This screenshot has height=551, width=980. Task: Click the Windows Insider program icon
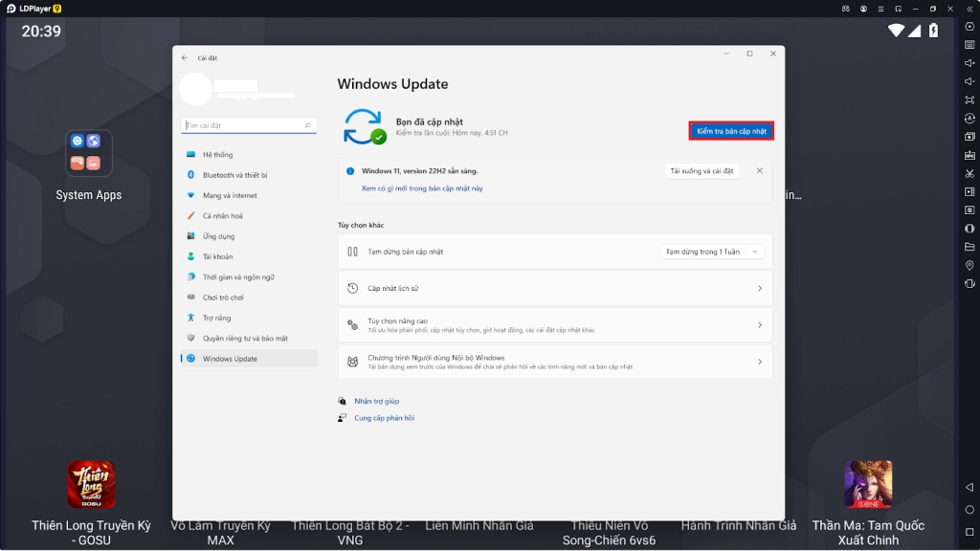click(352, 363)
